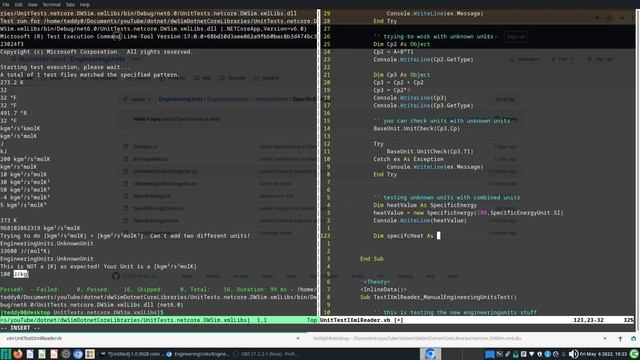Click the '<InlineData()>' attribute line
This screenshot has width=640, height=360.
click(383, 289)
